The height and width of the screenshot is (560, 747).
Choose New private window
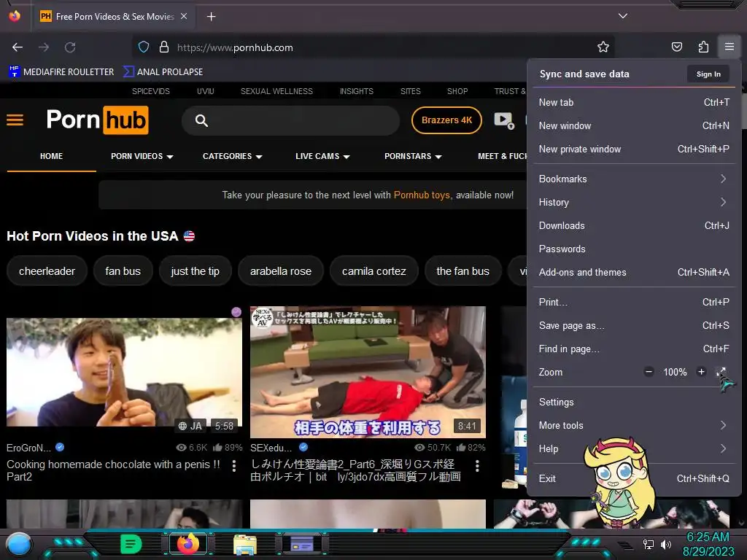click(634, 149)
